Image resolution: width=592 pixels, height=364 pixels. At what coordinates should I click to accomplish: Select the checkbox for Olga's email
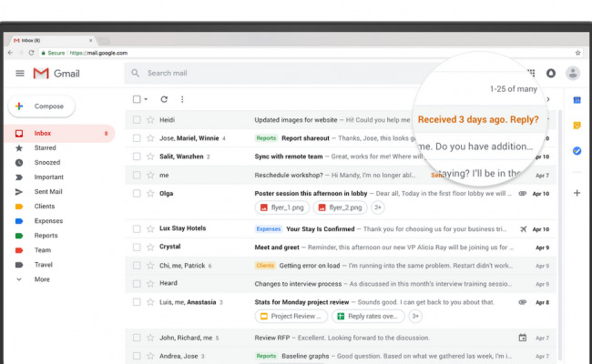(137, 193)
